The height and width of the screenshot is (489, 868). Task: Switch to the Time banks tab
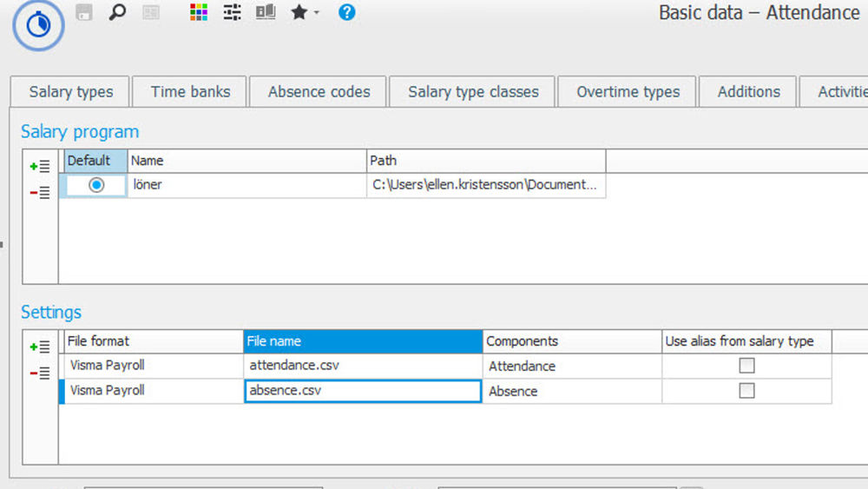(190, 91)
